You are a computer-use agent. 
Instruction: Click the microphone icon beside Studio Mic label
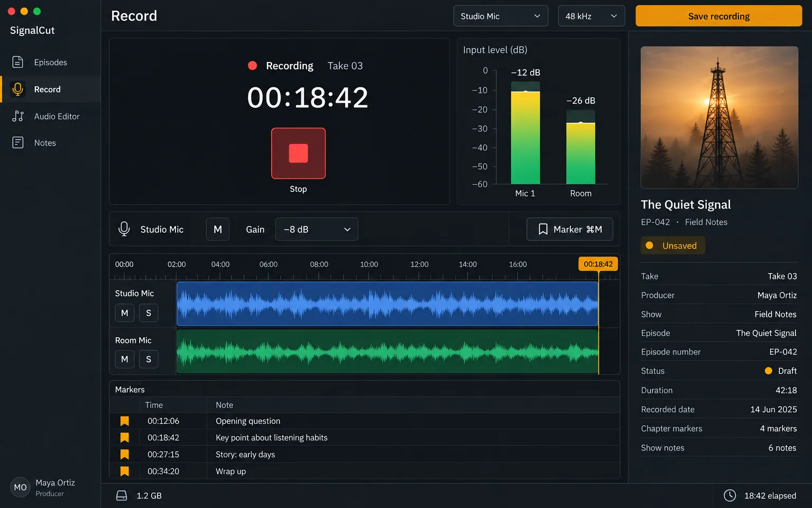click(x=124, y=229)
